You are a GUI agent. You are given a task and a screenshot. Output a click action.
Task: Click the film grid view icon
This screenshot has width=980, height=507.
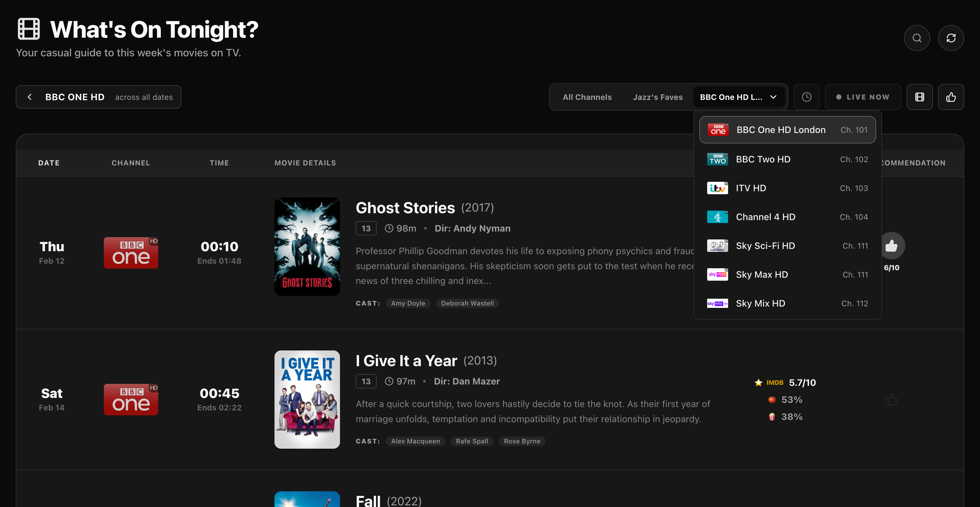[x=920, y=97]
